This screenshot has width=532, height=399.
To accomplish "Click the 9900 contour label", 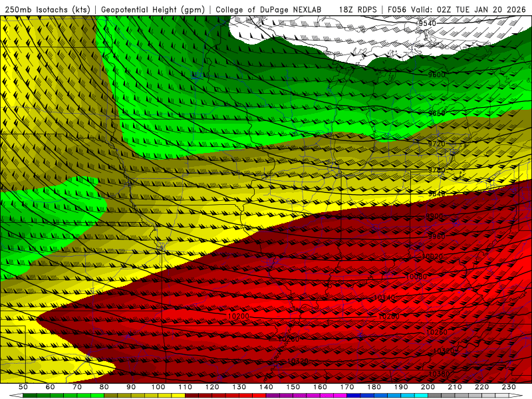I will (x=434, y=216).
